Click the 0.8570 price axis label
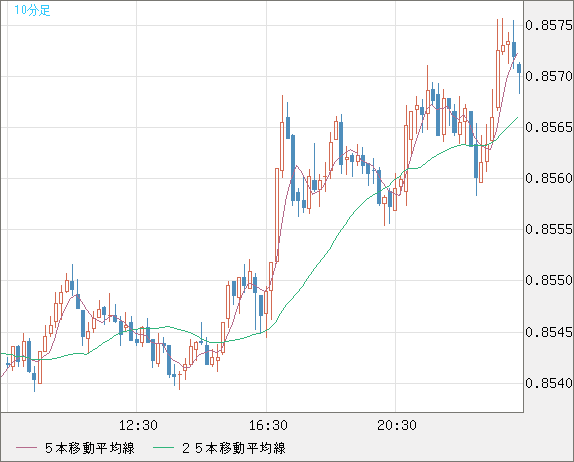The image size is (574, 462). point(549,76)
